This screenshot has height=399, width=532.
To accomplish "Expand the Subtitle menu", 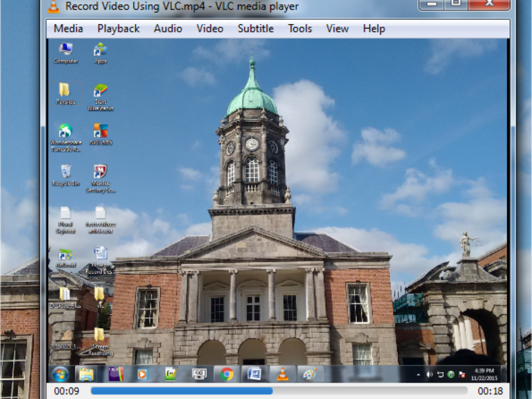I will pyautogui.click(x=255, y=29).
